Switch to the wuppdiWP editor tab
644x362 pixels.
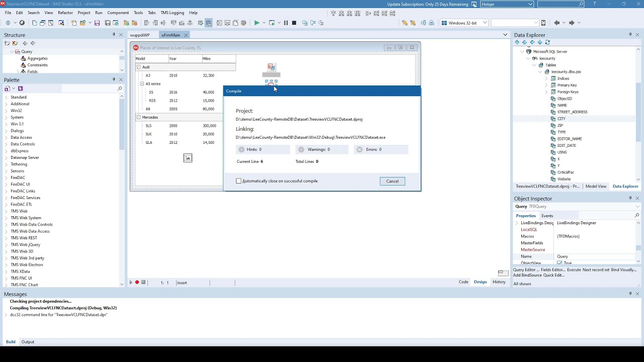(139, 35)
